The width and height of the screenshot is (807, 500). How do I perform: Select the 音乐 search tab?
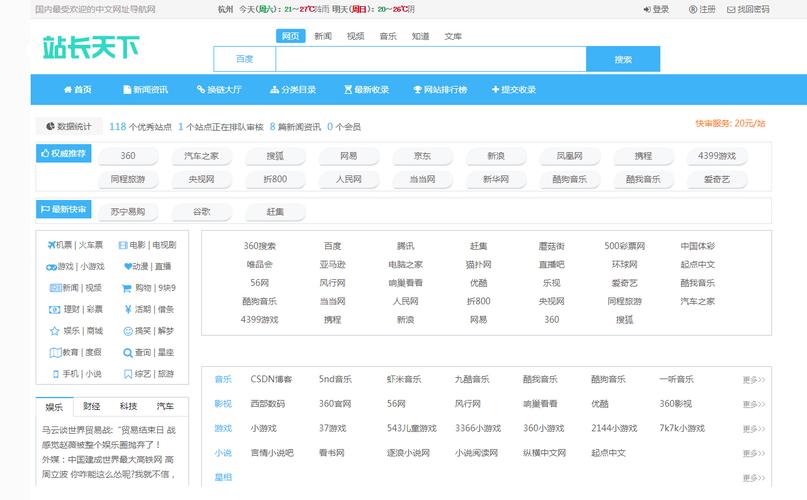tap(388, 36)
